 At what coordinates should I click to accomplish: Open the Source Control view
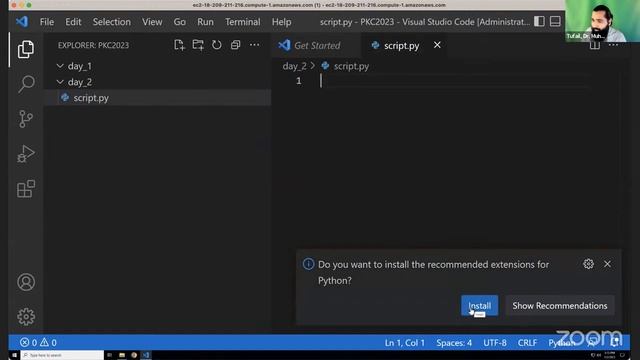[26, 119]
